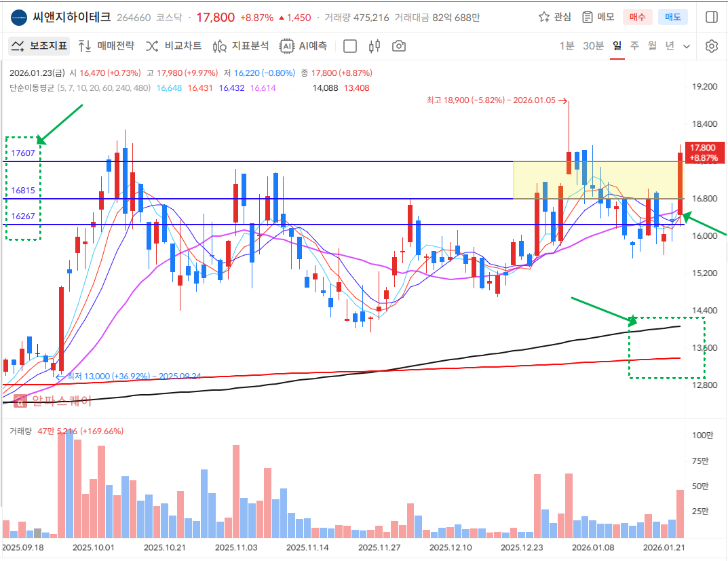Open 비교차트 comparison chart

[174, 46]
